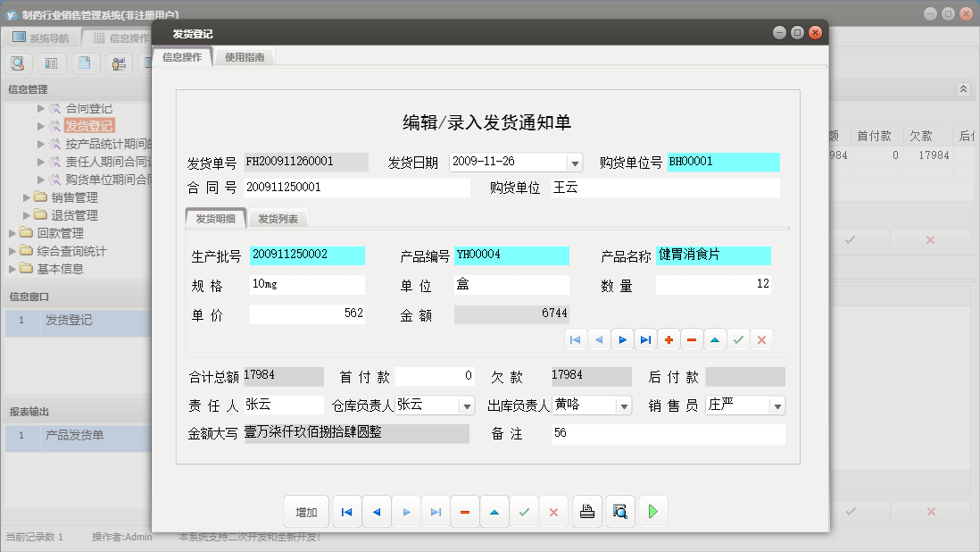
Task: Open the print icon on bottom toolbar
Action: coord(586,512)
